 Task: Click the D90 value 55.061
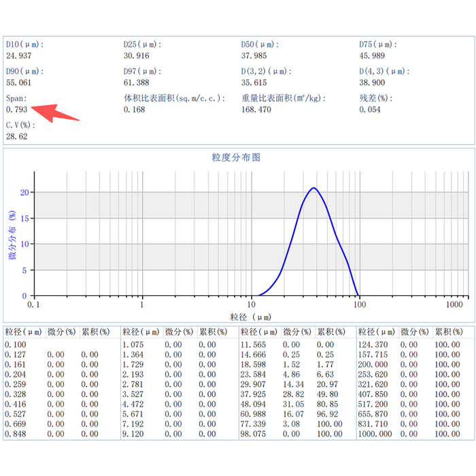(x=19, y=82)
